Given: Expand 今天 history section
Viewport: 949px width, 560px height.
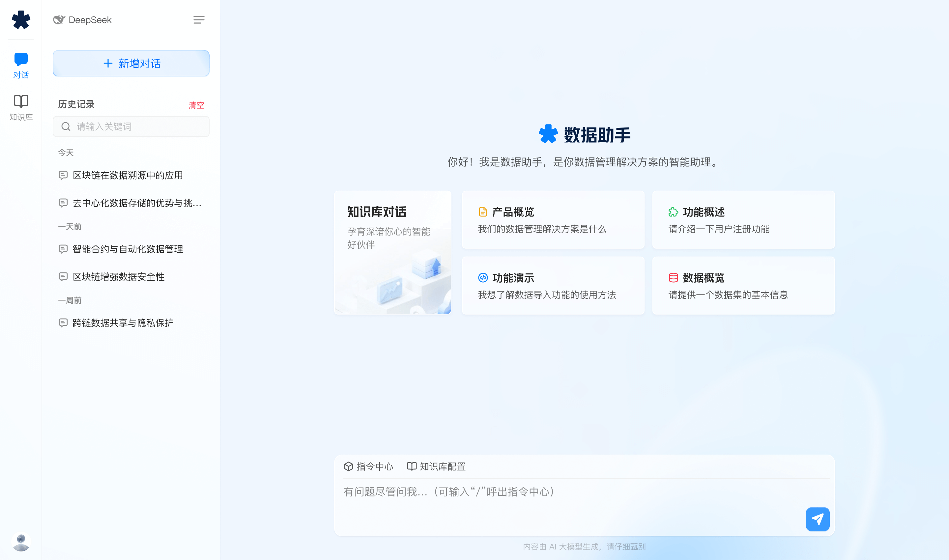Looking at the screenshot, I should (x=67, y=153).
